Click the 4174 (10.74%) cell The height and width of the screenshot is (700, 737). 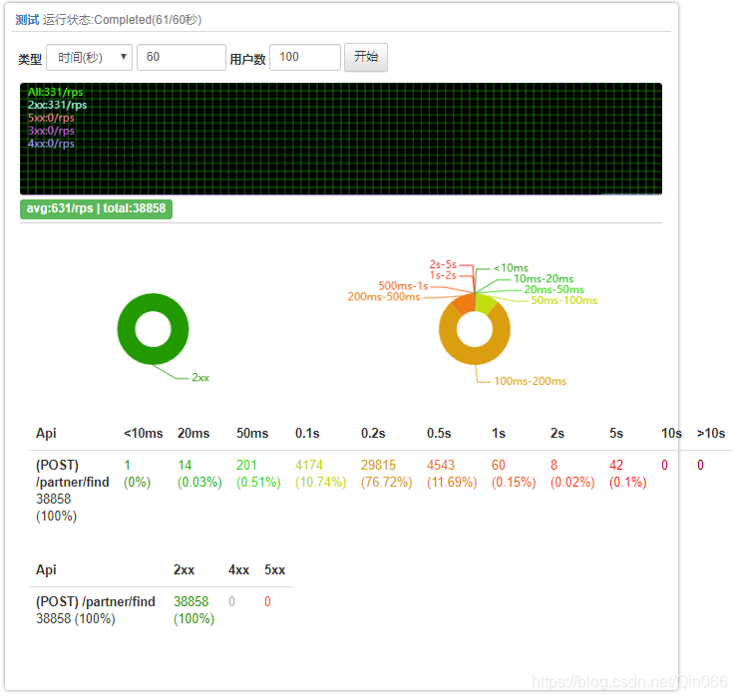click(x=320, y=474)
